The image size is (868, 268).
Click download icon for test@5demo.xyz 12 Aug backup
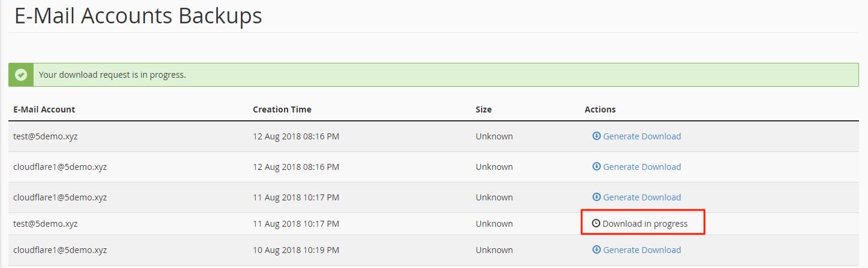pyautogui.click(x=597, y=136)
